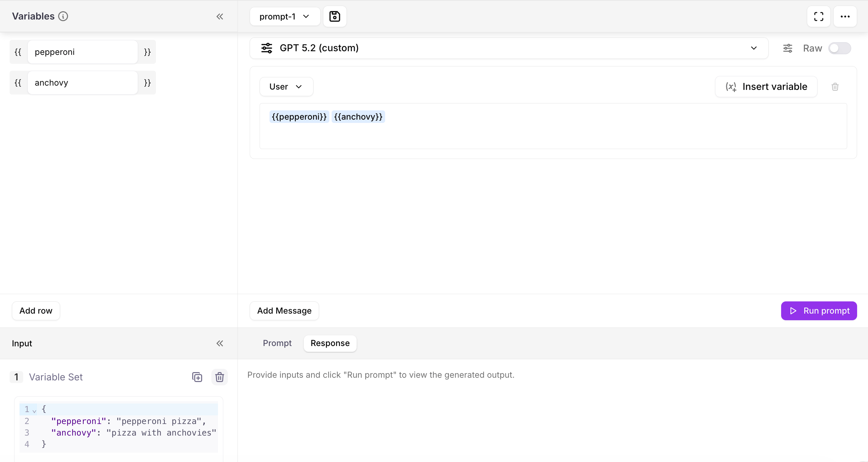The image size is (868, 462).
Task: Delete the User message with the trash icon
Action: click(835, 87)
